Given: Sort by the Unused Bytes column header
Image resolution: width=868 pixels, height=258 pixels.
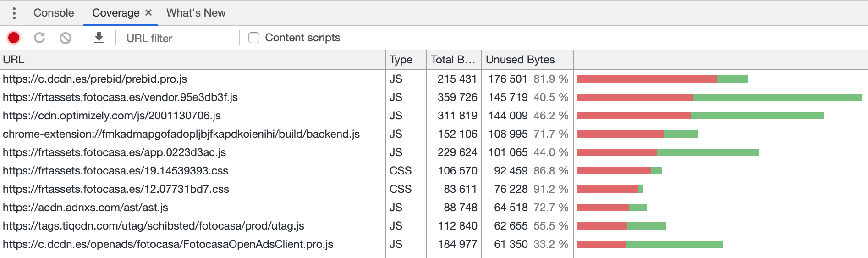Looking at the screenshot, I should tap(527, 60).
